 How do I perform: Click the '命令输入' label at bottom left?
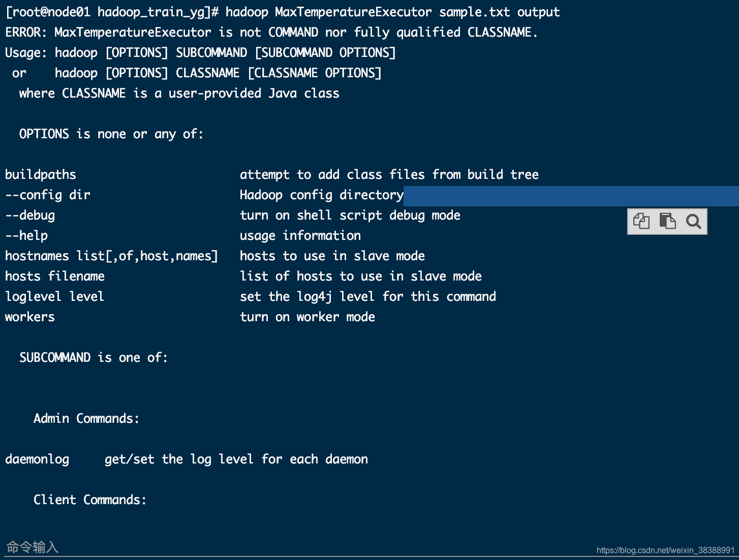tap(32, 547)
